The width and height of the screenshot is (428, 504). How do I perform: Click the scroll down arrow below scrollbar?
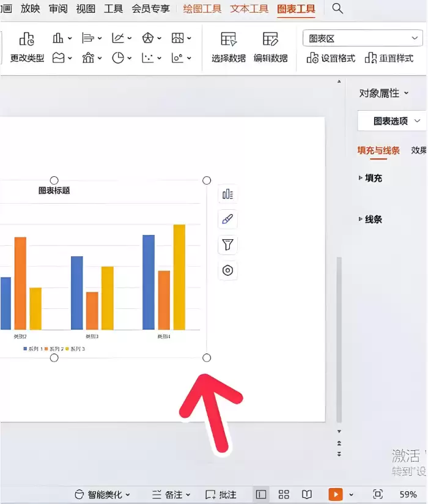[339, 431]
